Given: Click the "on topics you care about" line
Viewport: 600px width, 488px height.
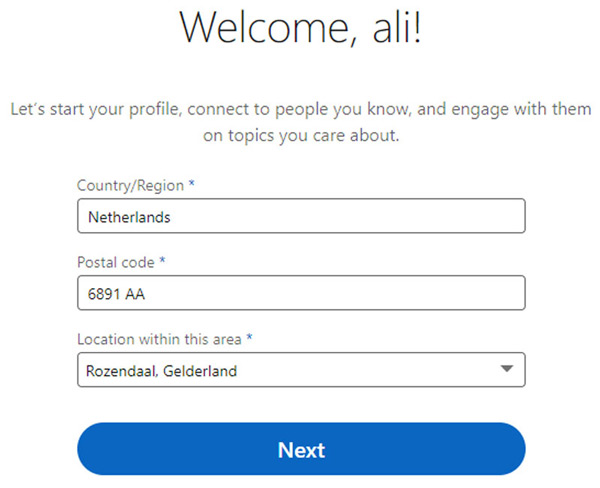Looking at the screenshot, I should pyautogui.click(x=301, y=136).
